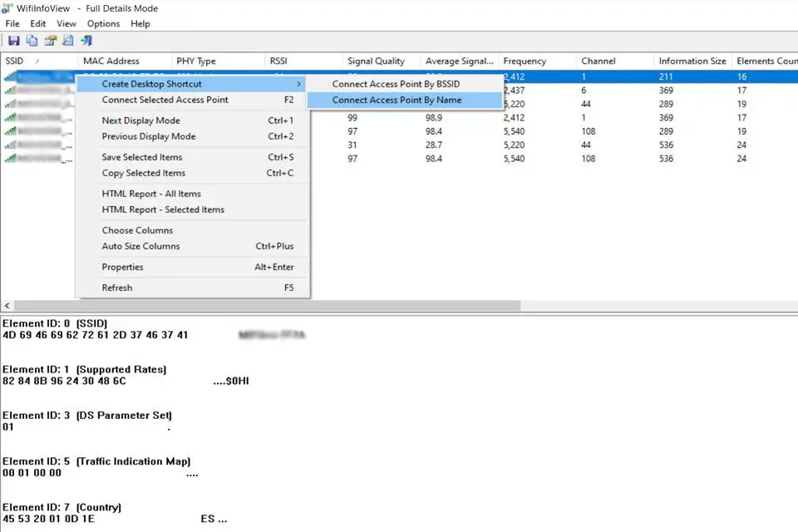Generate HTML Report - Selected Items
The image size is (798, 532).
192,209
